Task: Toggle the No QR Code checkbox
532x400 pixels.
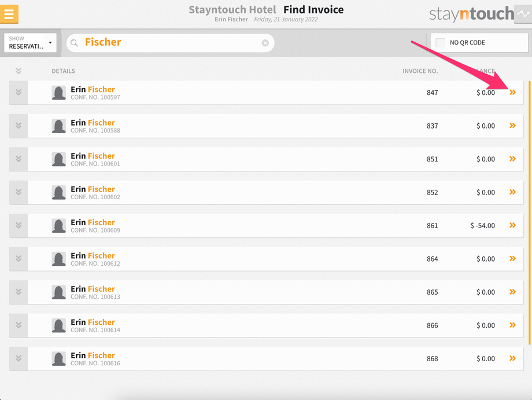Action: 441,42
